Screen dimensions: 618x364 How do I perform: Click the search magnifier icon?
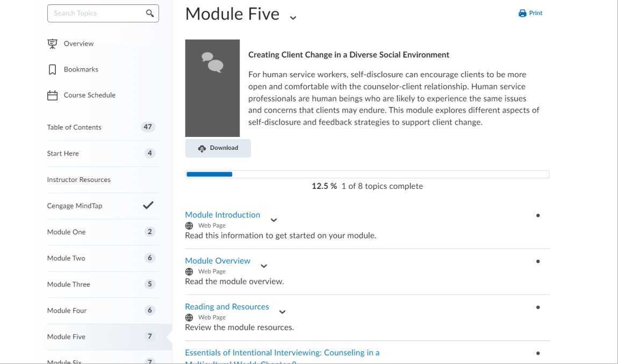pyautogui.click(x=150, y=13)
